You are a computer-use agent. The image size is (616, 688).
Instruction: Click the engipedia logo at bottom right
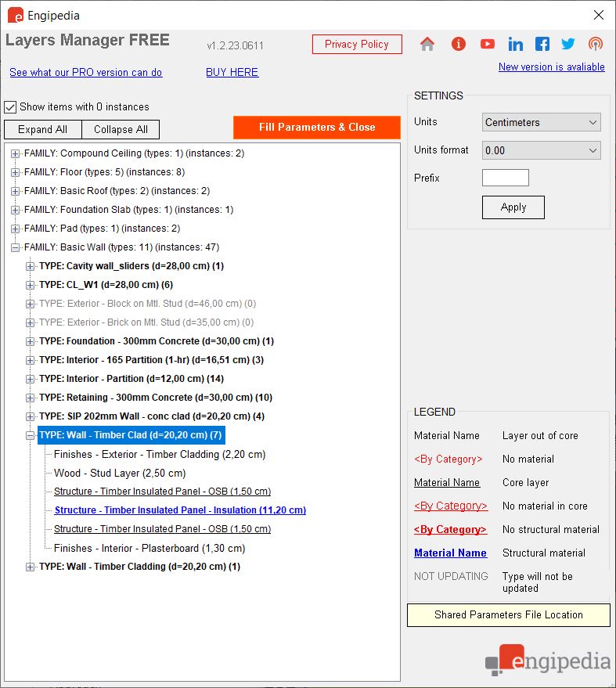tap(548, 660)
